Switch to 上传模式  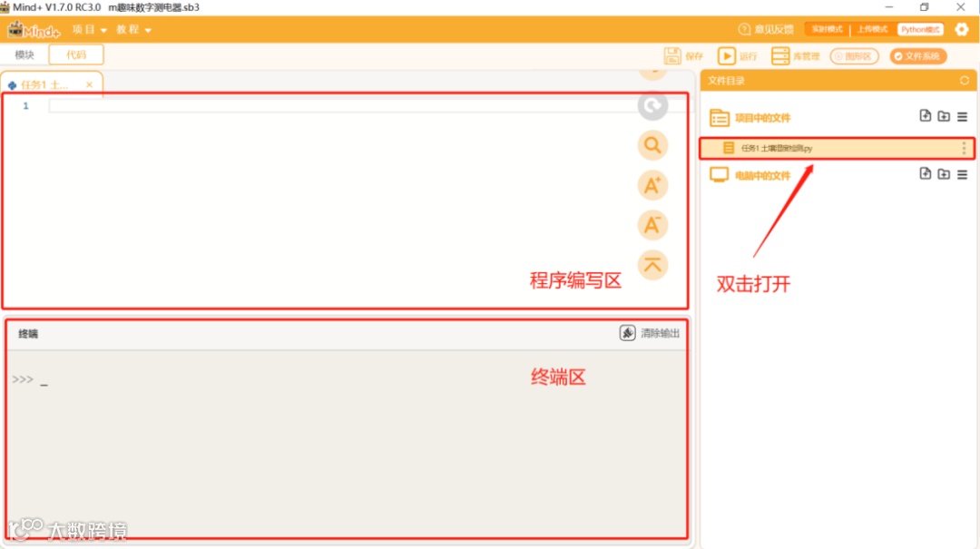click(873, 29)
